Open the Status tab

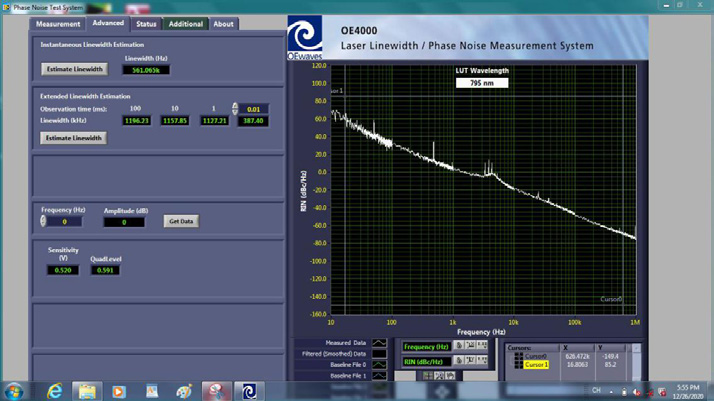[x=146, y=23]
